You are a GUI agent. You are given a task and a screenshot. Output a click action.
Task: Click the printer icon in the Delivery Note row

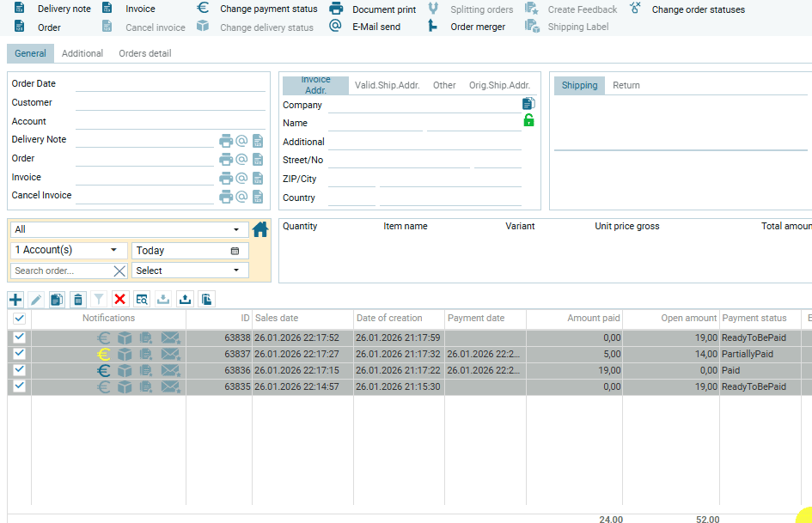(226, 141)
